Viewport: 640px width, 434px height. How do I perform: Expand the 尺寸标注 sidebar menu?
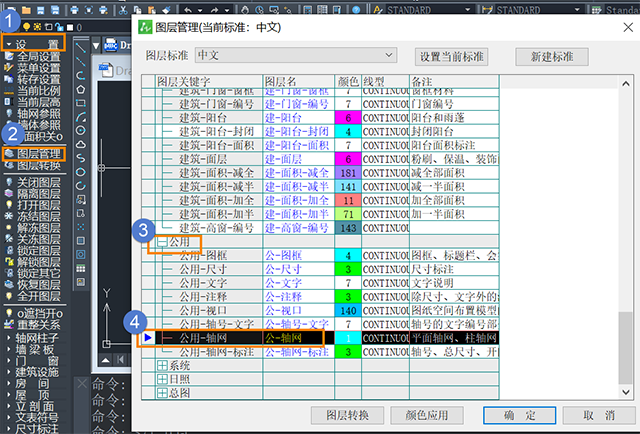(x=33, y=429)
